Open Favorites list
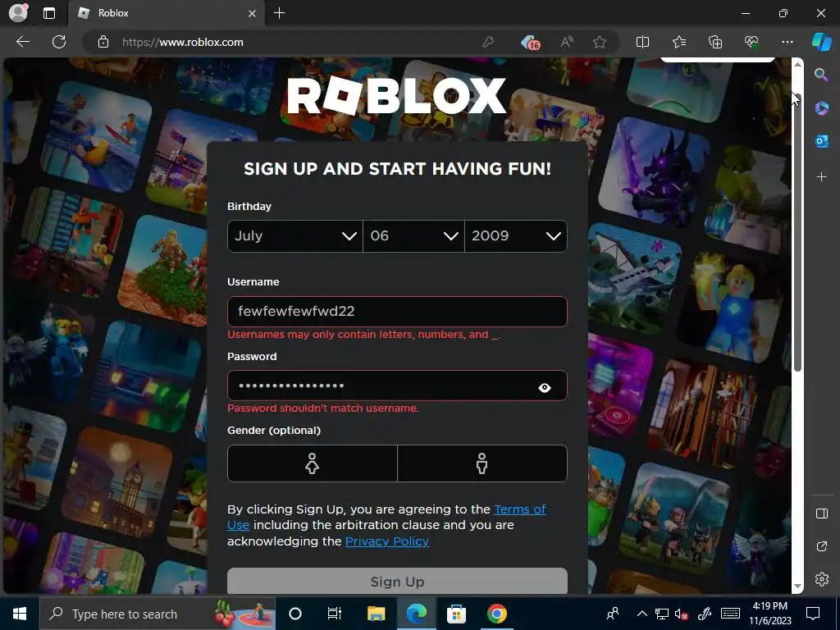The image size is (840, 630). tap(678, 42)
